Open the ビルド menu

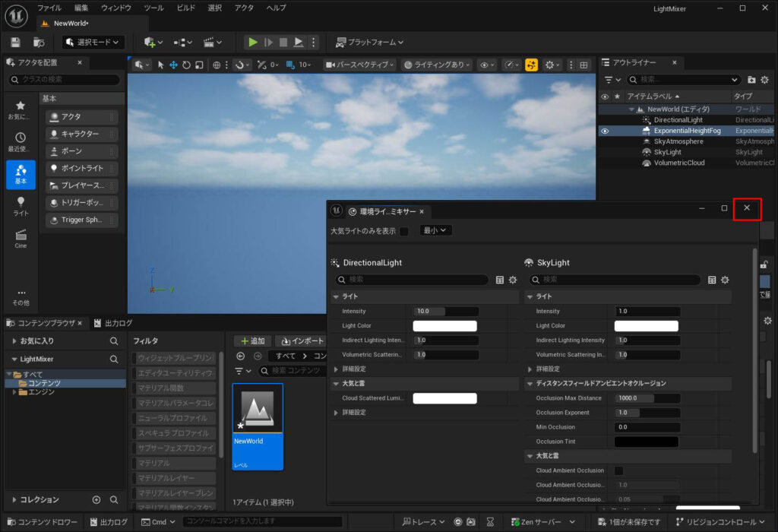point(185,8)
